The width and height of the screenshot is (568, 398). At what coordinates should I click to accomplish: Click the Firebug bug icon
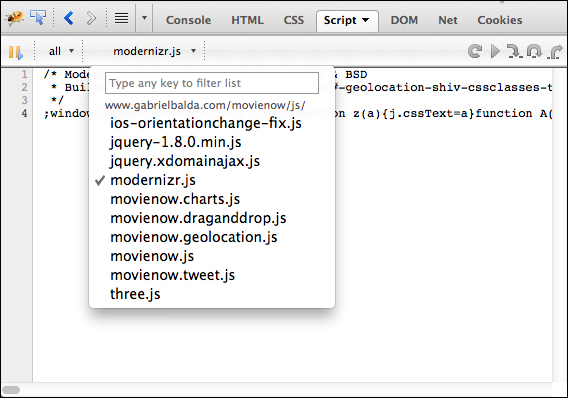coord(14,18)
